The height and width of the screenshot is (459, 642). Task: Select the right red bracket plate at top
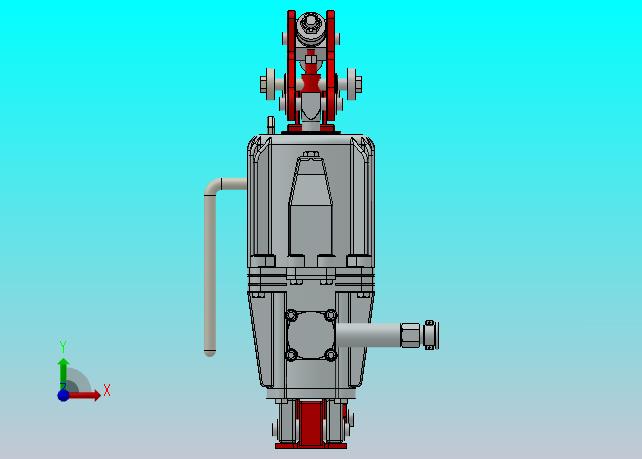click(330, 66)
